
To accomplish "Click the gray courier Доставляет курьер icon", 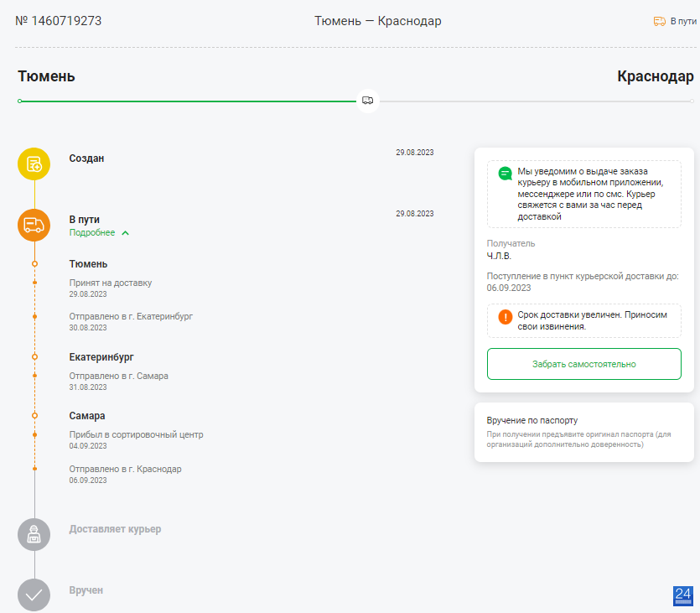I will pos(34,534).
